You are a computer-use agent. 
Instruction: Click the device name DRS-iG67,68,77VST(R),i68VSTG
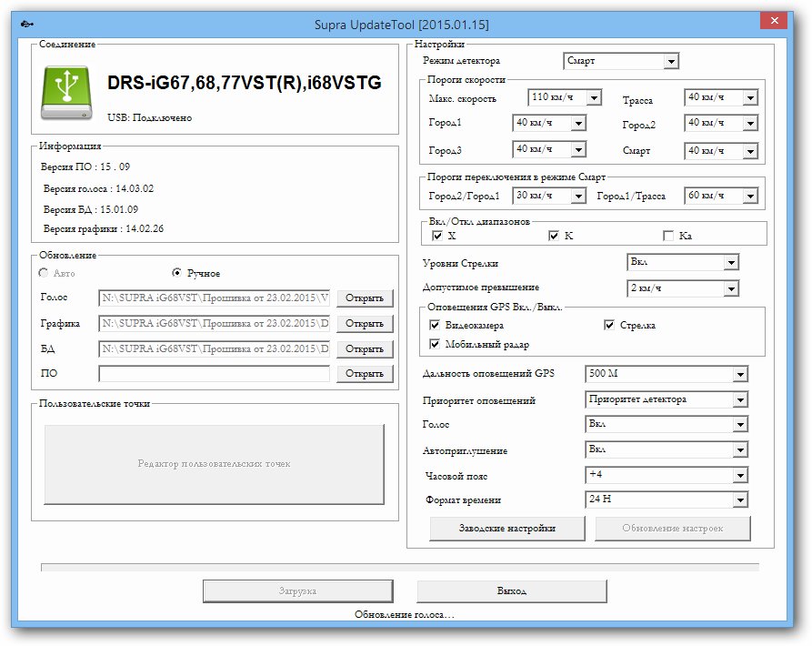click(245, 83)
